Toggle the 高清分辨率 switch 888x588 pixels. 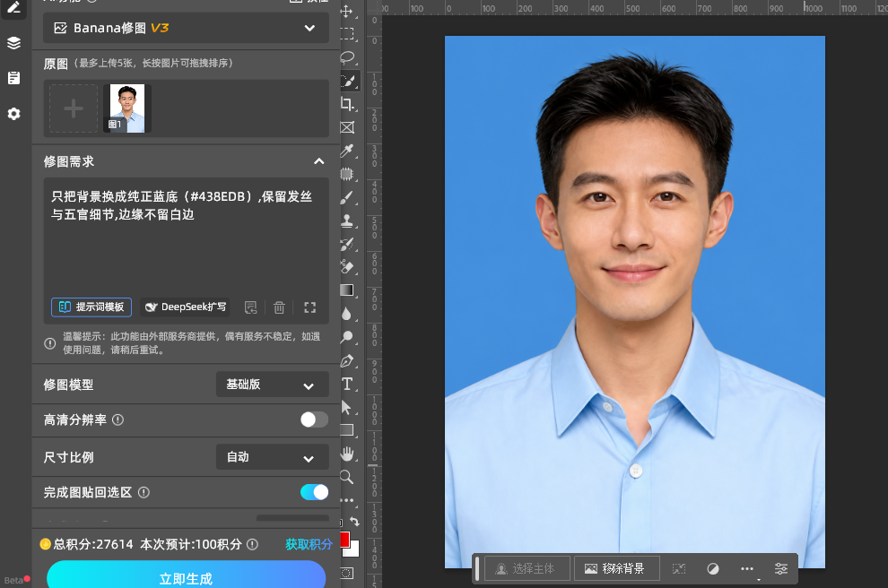click(314, 419)
